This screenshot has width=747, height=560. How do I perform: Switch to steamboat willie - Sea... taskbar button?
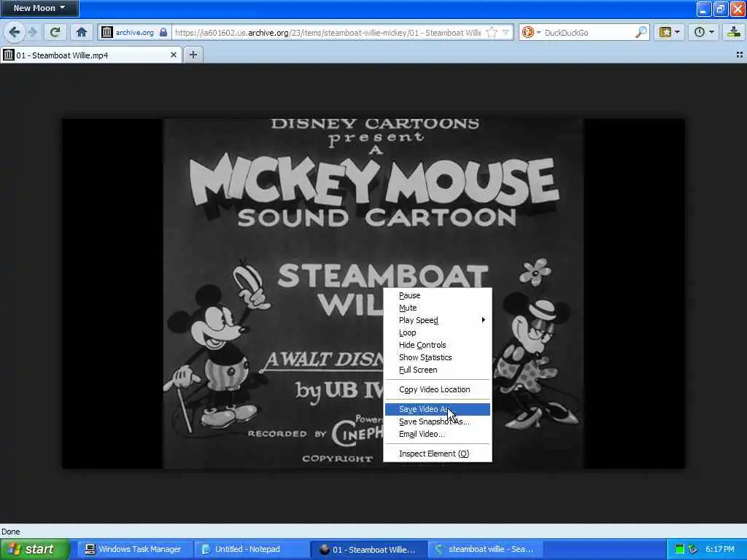pyautogui.click(x=485, y=549)
